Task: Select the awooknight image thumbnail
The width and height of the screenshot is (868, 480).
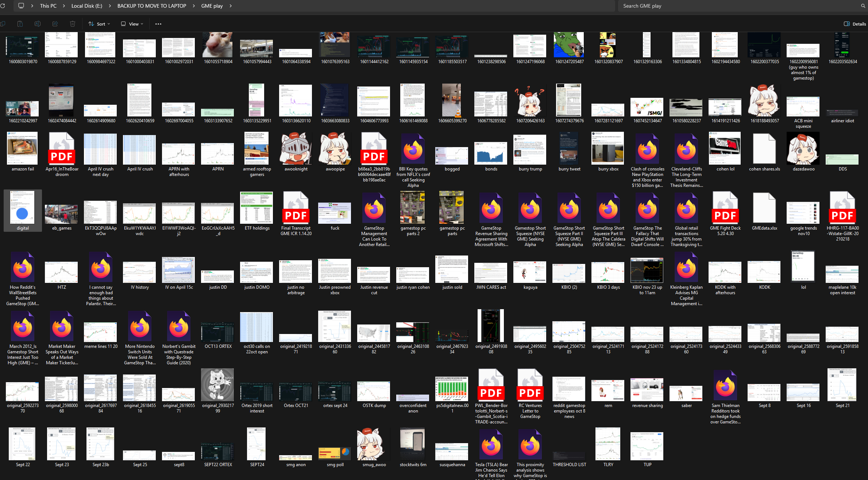Action: click(x=296, y=149)
